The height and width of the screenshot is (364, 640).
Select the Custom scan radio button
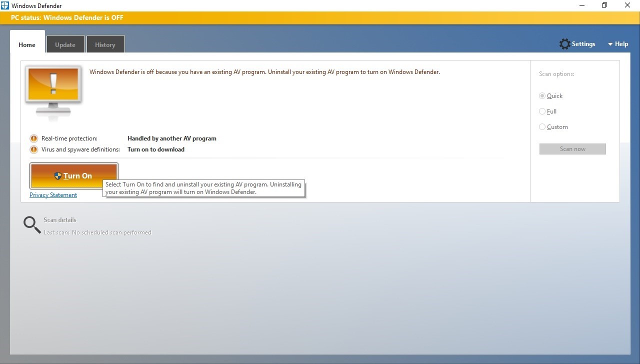click(x=542, y=127)
